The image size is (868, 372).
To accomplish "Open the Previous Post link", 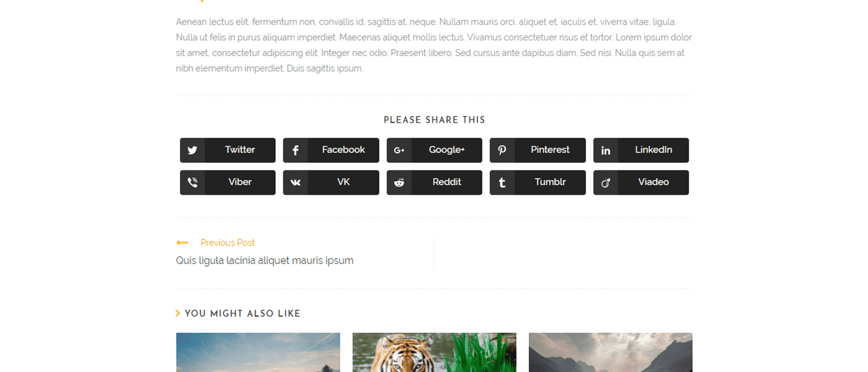I will tap(228, 242).
